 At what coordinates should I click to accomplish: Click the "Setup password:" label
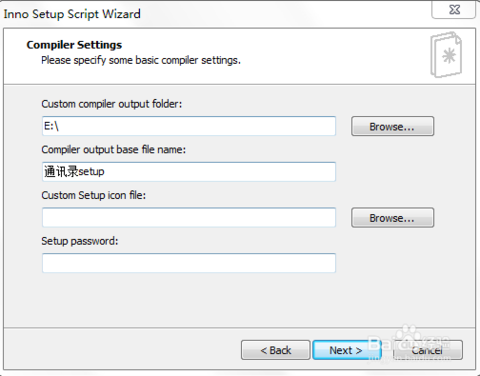tap(80, 241)
